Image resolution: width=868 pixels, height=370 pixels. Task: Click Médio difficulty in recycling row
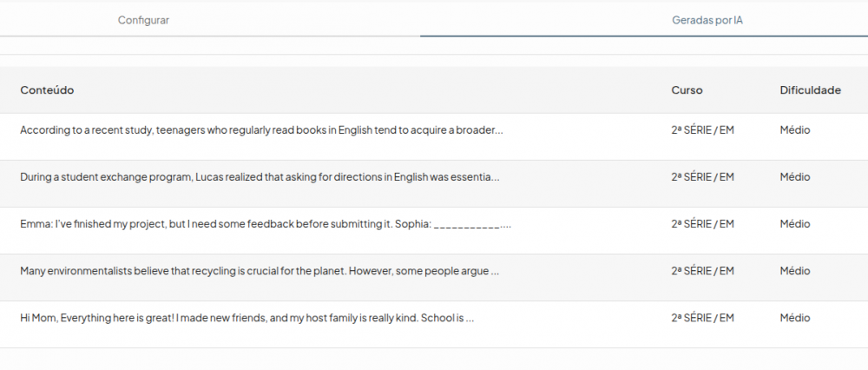(794, 271)
